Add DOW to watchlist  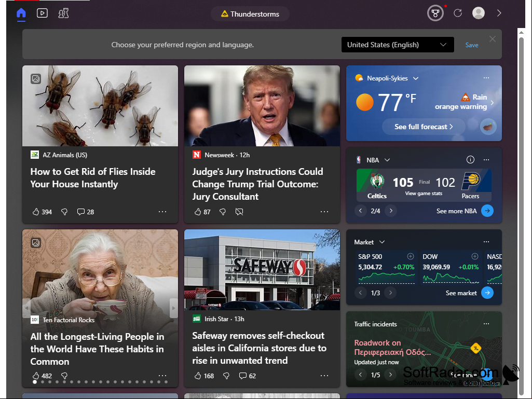(x=475, y=256)
